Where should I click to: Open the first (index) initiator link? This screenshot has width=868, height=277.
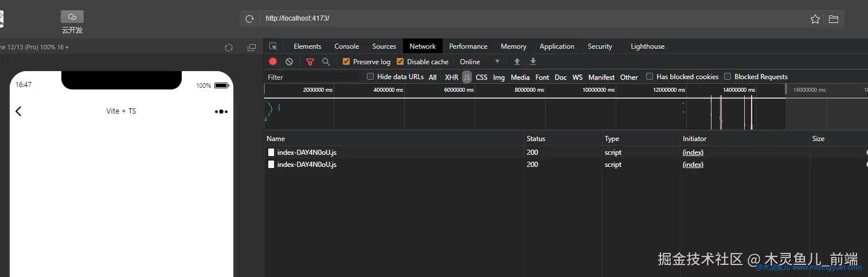point(693,153)
